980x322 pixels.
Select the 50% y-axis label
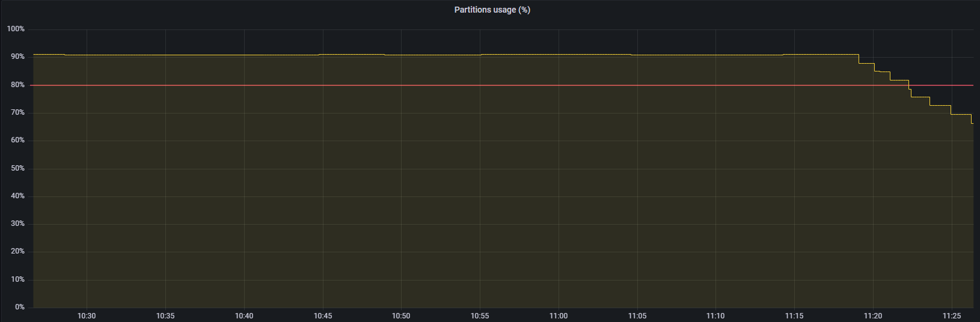17,168
